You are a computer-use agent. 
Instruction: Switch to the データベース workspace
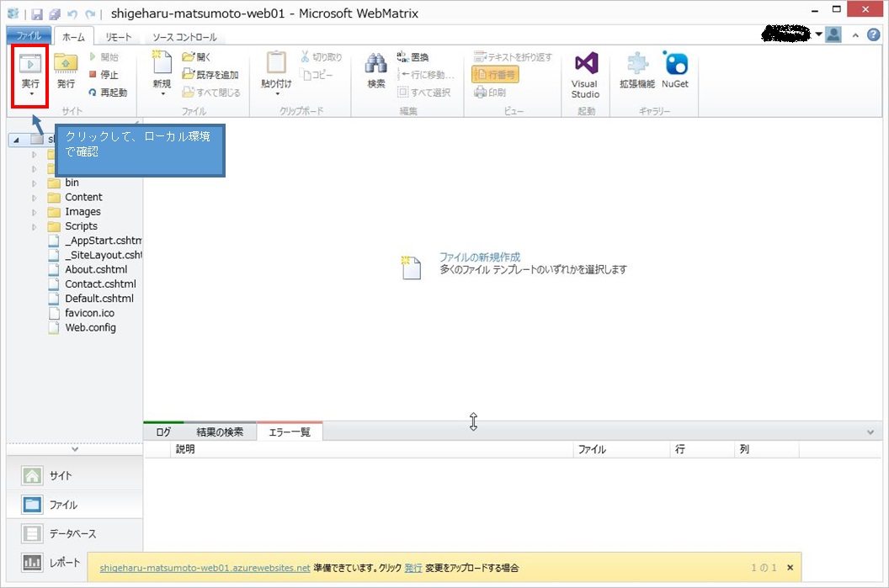[x=75, y=533]
